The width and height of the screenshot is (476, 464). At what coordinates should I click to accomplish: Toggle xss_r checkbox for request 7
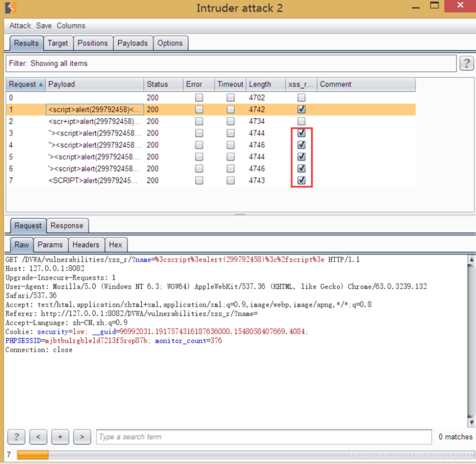coord(301,180)
